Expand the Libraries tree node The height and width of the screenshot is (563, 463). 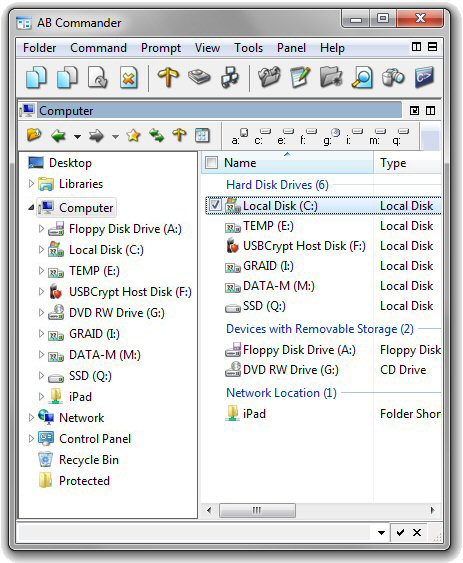(x=31, y=183)
